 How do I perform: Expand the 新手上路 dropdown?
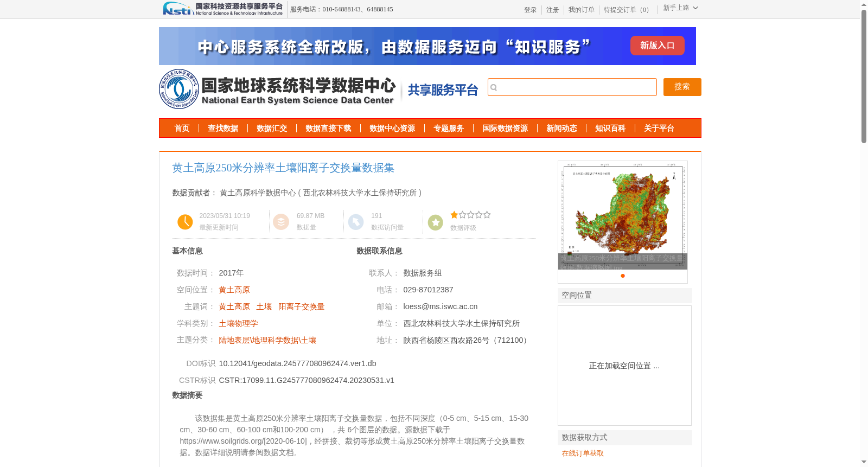tap(680, 8)
